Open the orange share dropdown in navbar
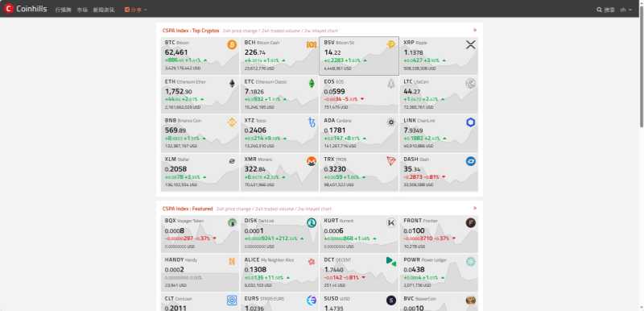 pyautogui.click(x=135, y=10)
